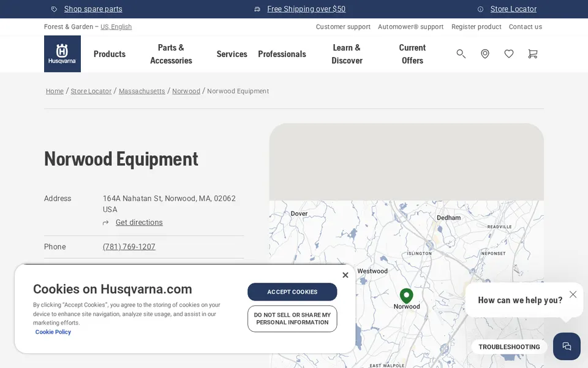This screenshot has width=588, height=368.
Task: Dismiss the How can we help popup
Action: click(573, 294)
